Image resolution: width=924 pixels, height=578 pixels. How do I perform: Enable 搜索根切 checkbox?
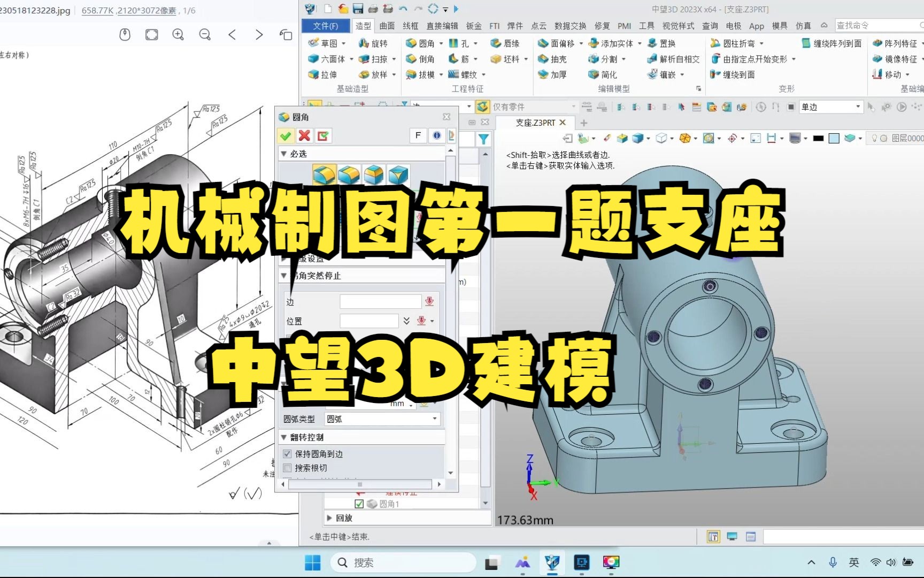tap(287, 468)
